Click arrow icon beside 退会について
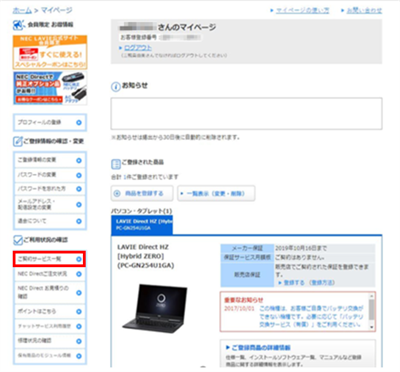Viewport: 400px width, 372px height. (x=79, y=221)
